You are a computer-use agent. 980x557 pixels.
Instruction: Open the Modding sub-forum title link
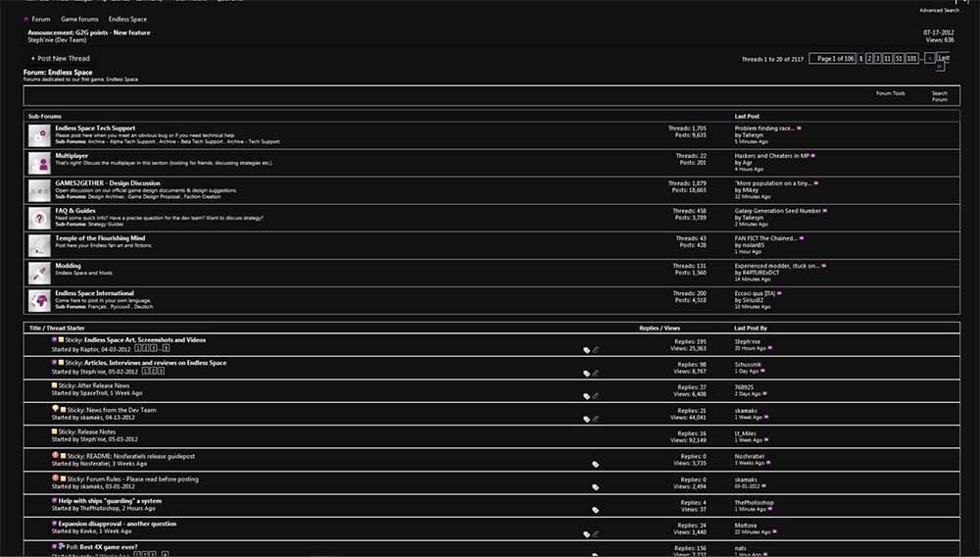click(68, 266)
